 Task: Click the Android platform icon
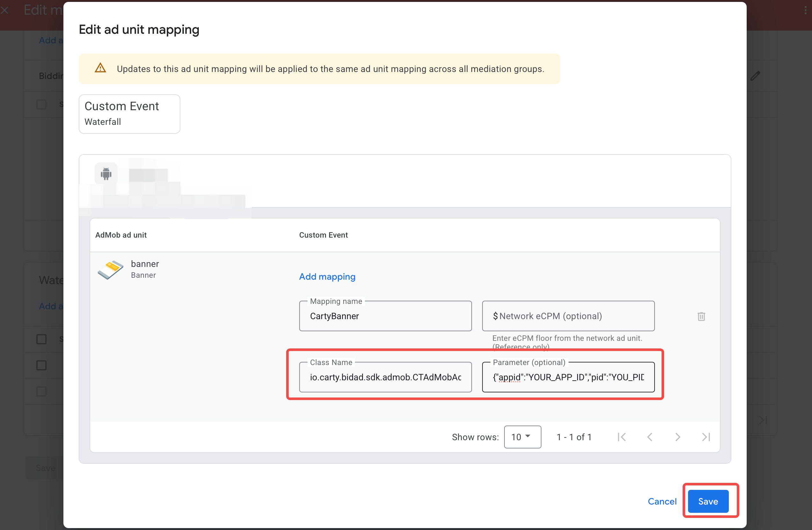(x=106, y=174)
